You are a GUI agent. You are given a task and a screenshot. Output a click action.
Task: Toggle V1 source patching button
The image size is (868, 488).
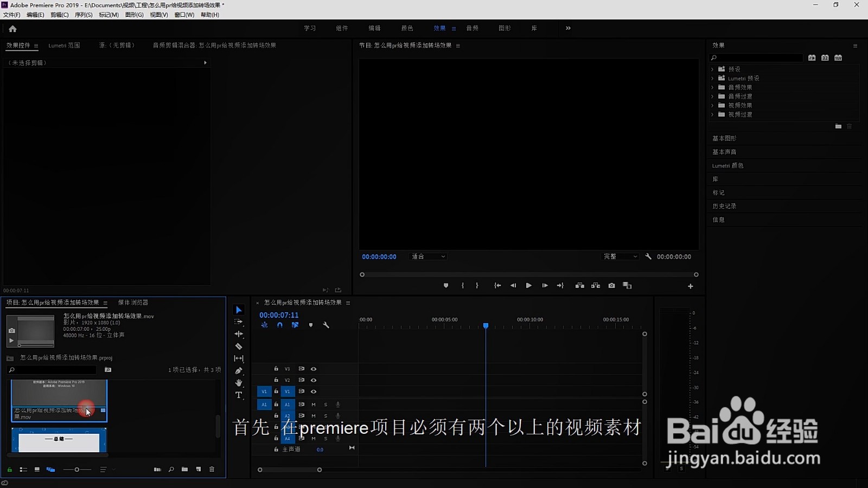pyautogui.click(x=264, y=391)
